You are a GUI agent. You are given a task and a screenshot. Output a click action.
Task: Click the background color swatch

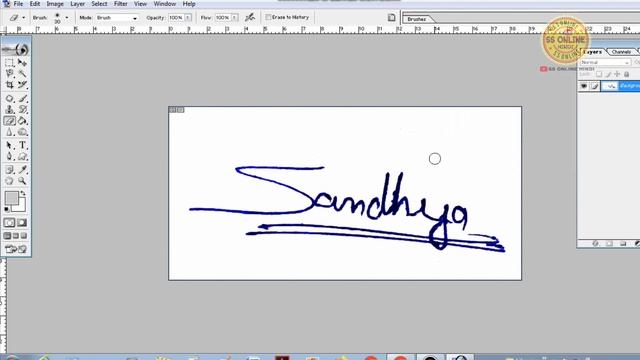coord(21,207)
